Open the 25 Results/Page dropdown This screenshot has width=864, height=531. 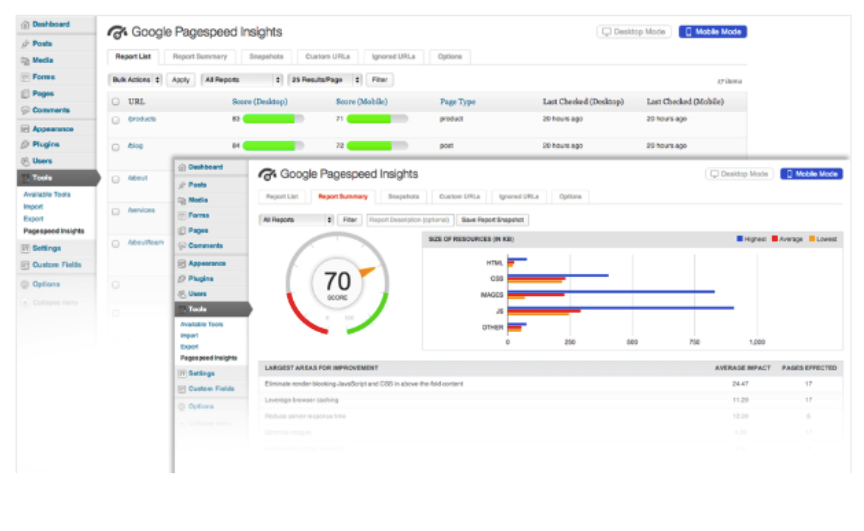point(325,80)
